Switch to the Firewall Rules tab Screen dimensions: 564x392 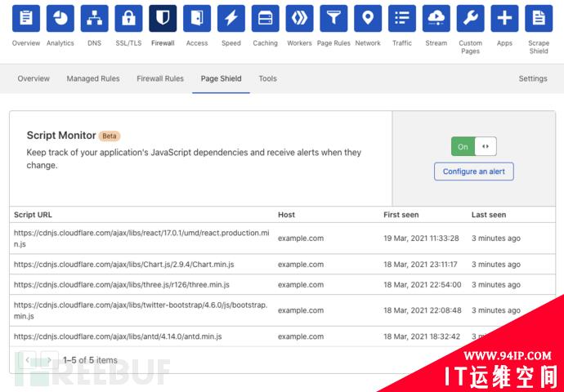pyautogui.click(x=160, y=78)
